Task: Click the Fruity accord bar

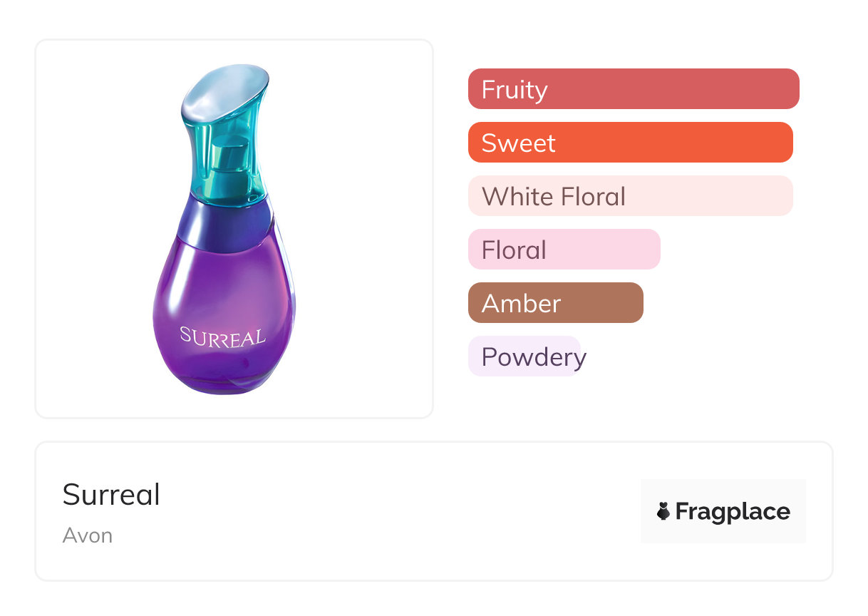Action: (633, 89)
